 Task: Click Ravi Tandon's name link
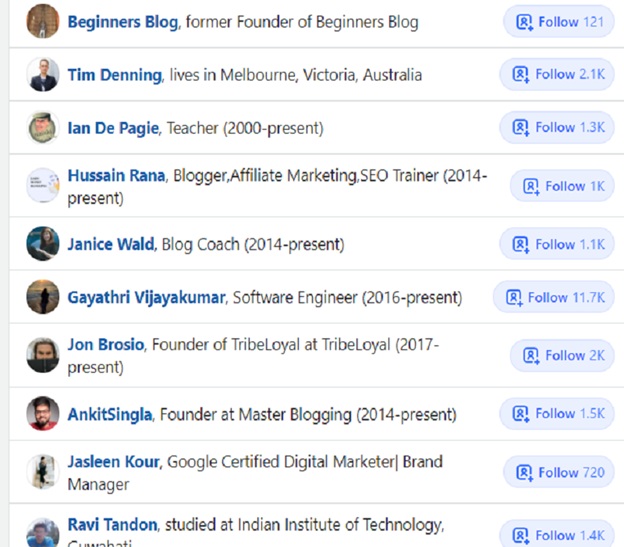[113, 525]
